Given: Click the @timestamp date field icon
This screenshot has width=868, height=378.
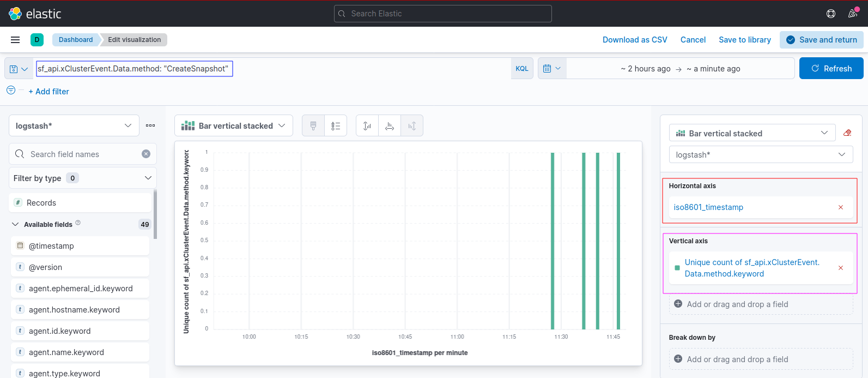Looking at the screenshot, I should (20, 245).
